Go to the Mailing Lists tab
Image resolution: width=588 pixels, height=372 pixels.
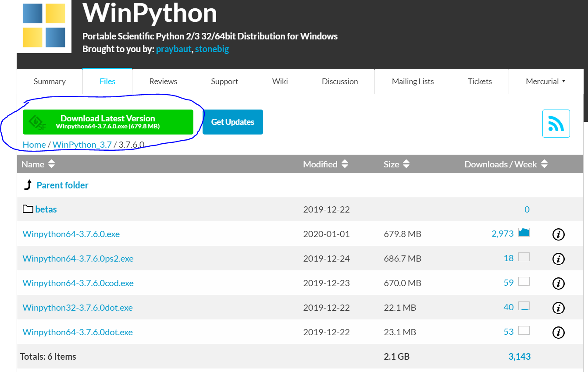(412, 81)
